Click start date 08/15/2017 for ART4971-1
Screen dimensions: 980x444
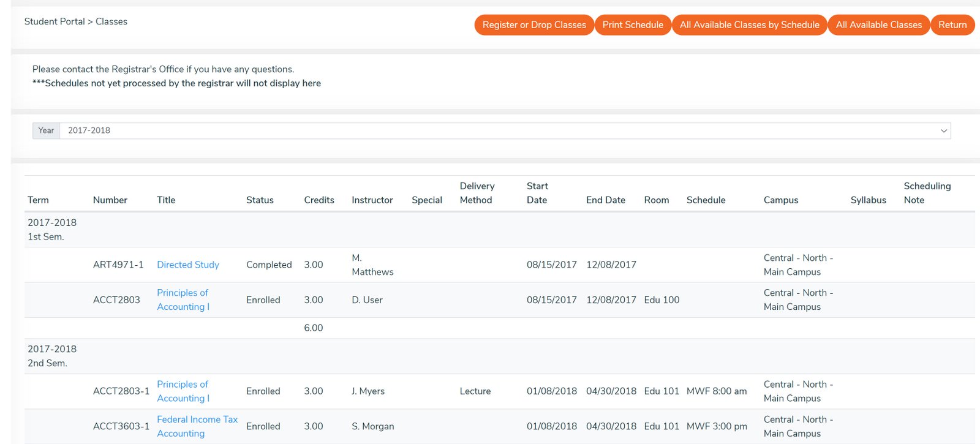(552, 265)
